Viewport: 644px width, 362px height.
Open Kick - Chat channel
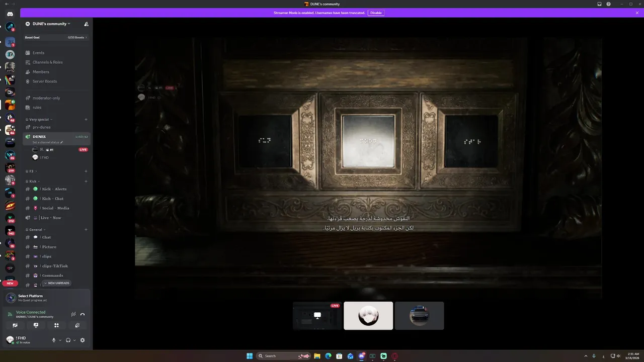[56, 199]
